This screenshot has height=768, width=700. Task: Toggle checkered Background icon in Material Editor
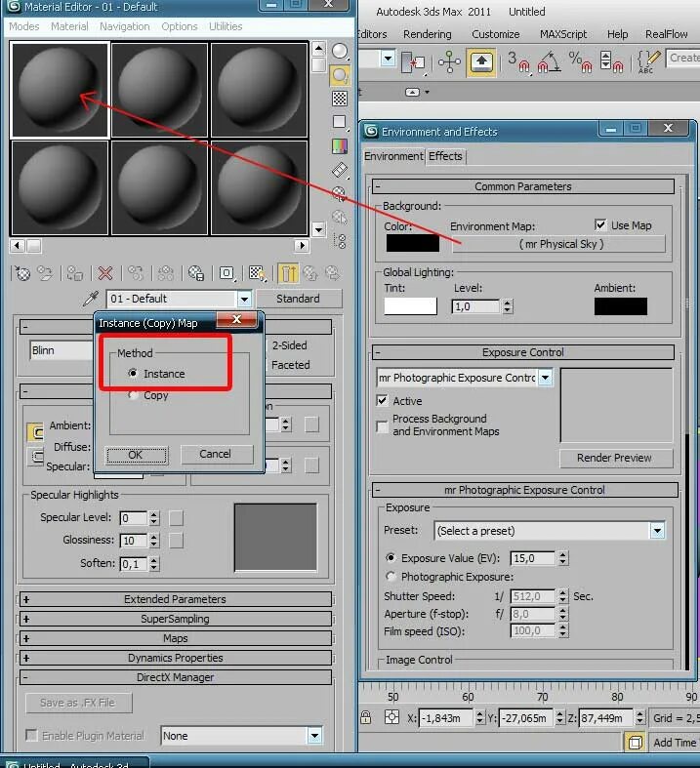[340, 99]
